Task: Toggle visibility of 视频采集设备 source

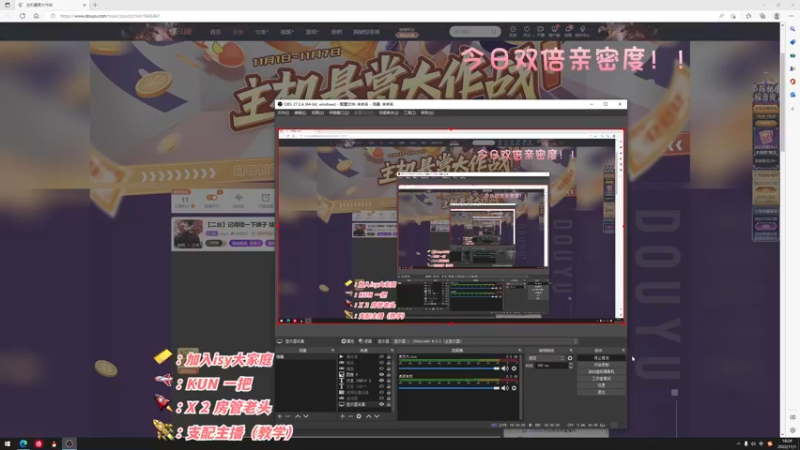Action: click(x=381, y=392)
